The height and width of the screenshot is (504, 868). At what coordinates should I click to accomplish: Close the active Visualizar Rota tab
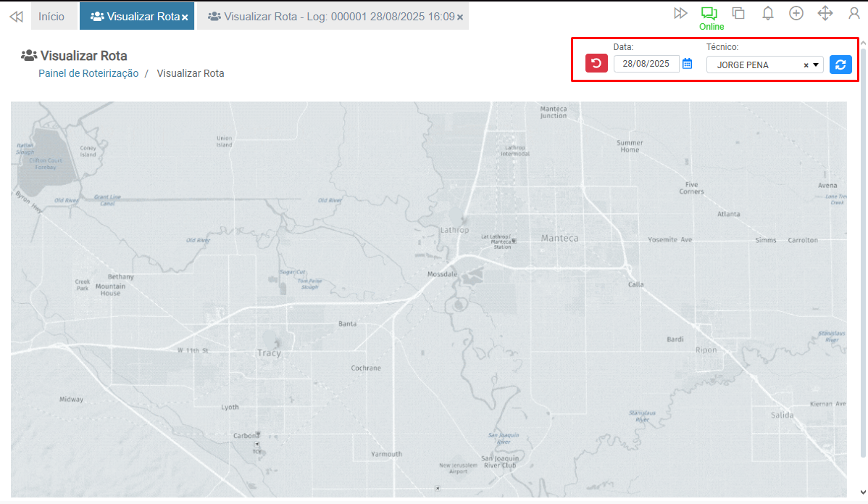(185, 17)
